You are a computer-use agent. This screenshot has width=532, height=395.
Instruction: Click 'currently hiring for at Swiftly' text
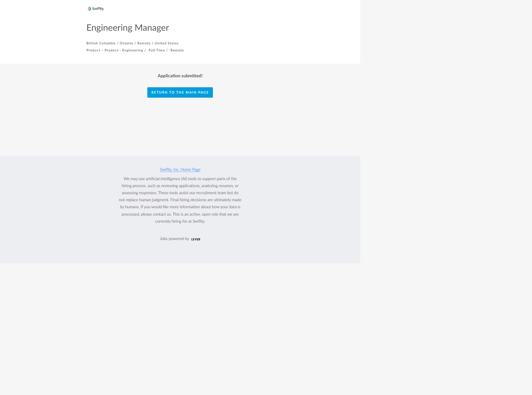(x=180, y=221)
